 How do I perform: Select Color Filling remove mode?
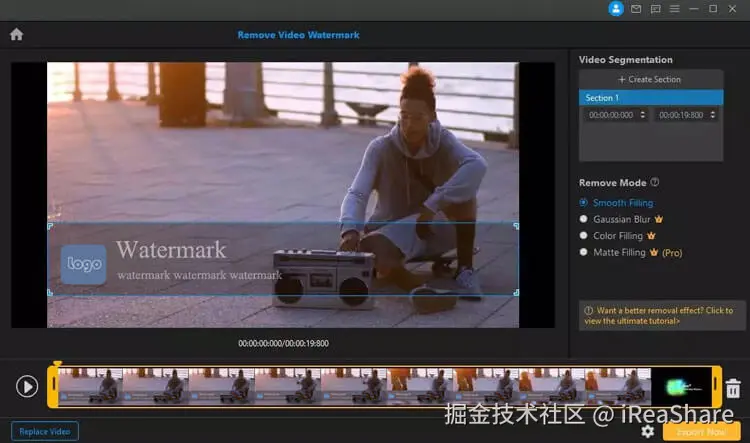point(611,235)
